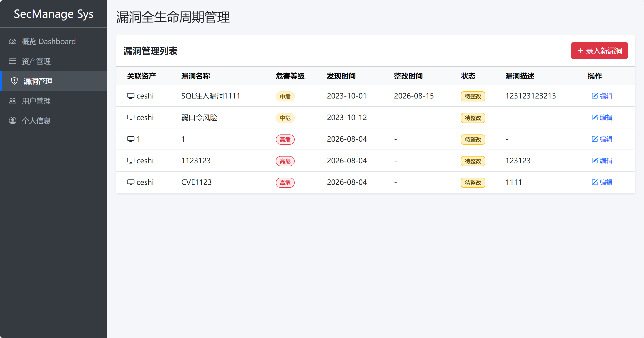The width and height of the screenshot is (644, 338).
Task: Click remediation date 2026-08-15
Action: 414,96
